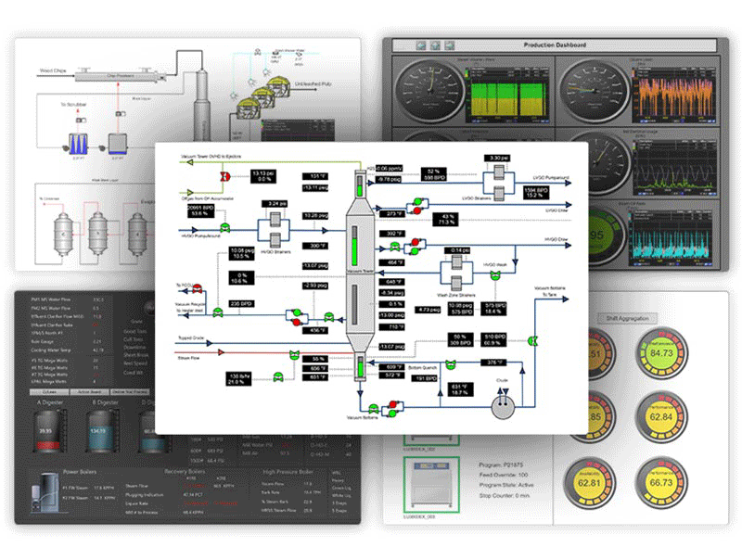
Task: Select the upper HVGO Strainers unit
Action: point(275,220)
